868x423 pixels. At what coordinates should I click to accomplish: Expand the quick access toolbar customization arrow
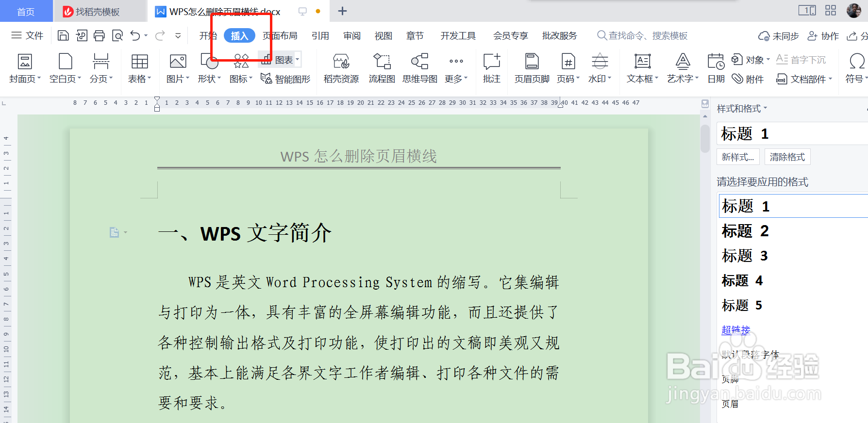[x=178, y=35]
